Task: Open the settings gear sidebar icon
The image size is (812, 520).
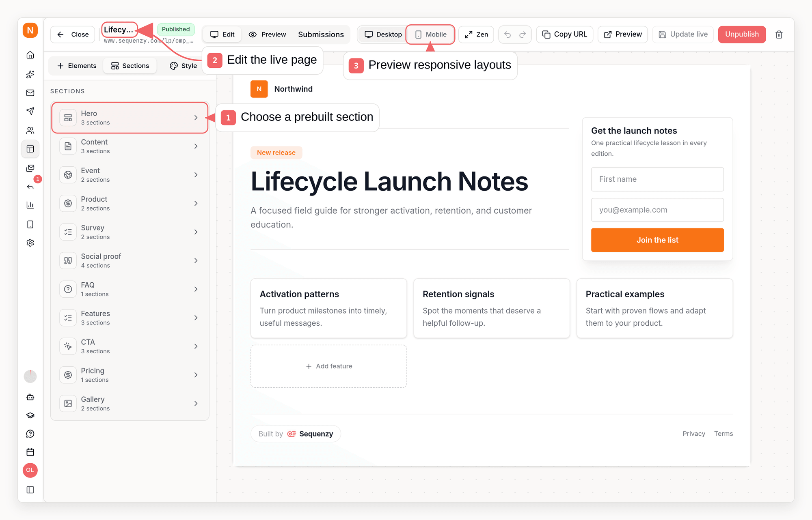Action: pos(30,243)
